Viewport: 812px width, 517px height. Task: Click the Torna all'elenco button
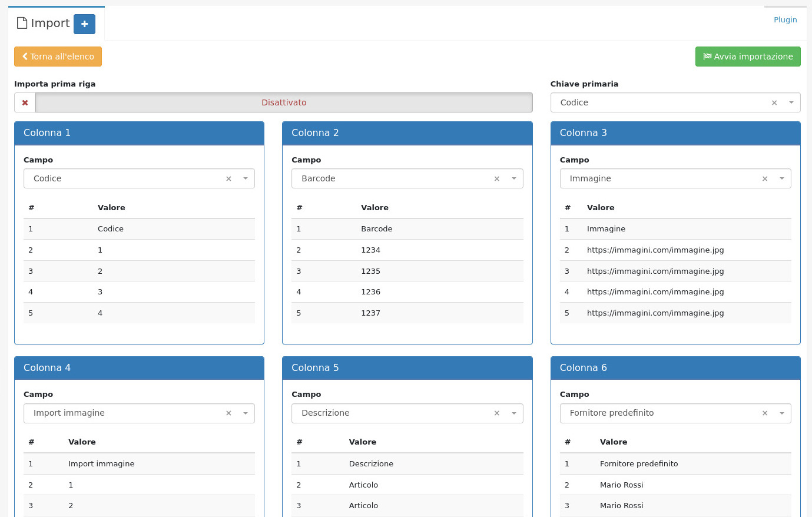tap(58, 57)
